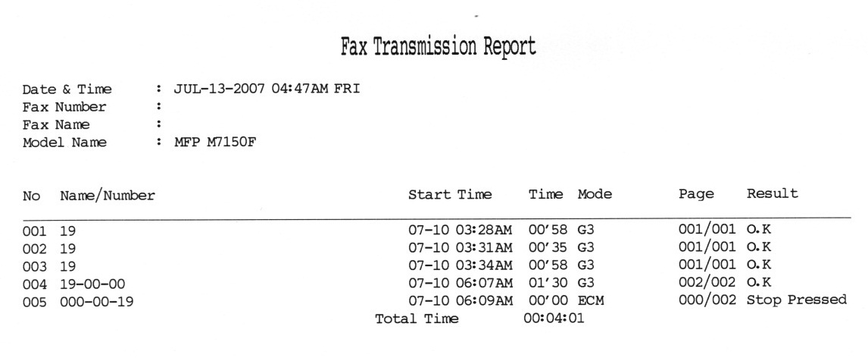Select the 19-00-00 number in row 004
This screenshot has width=868, height=361.
[x=92, y=284]
